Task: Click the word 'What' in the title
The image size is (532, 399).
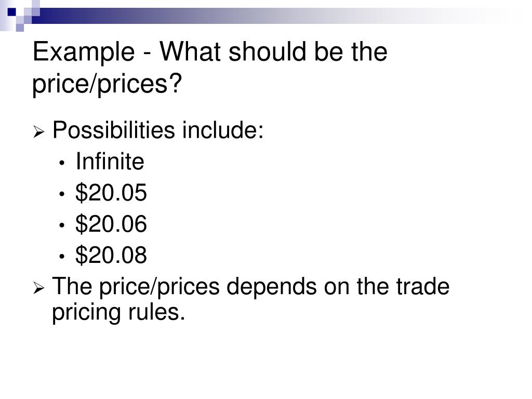Action: tap(190, 51)
